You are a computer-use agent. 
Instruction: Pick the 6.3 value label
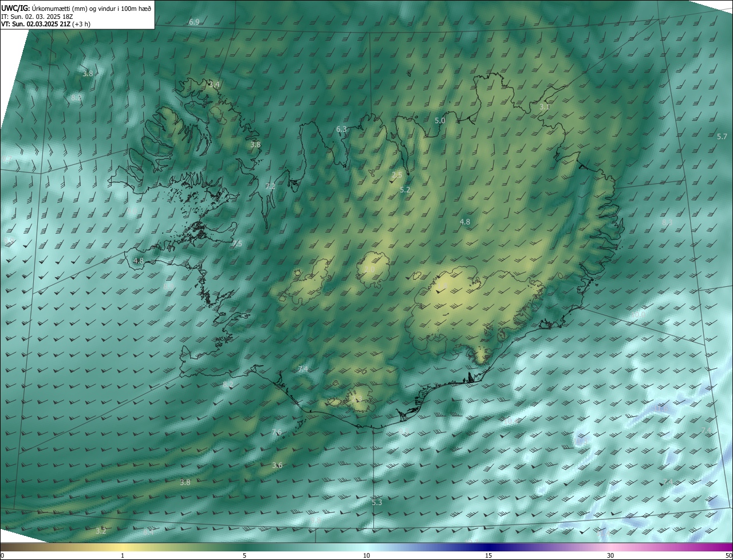pyautogui.click(x=341, y=129)
